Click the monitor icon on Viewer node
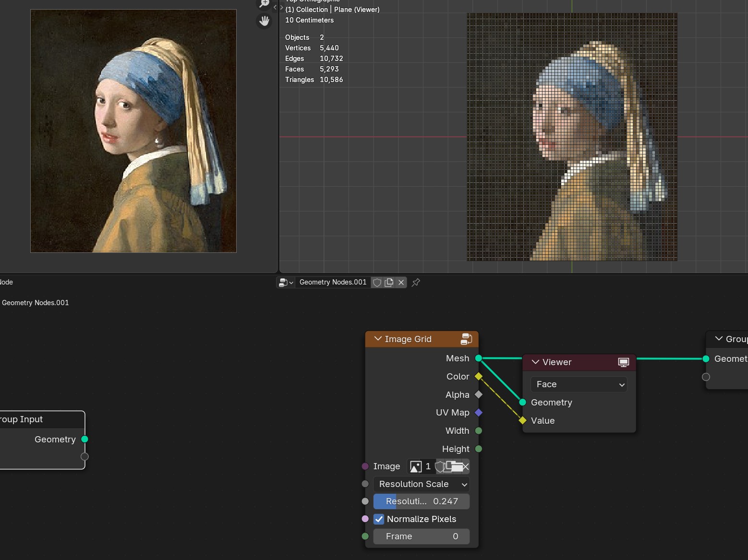This screenshot has width=748, height=560. click(624, 362)
